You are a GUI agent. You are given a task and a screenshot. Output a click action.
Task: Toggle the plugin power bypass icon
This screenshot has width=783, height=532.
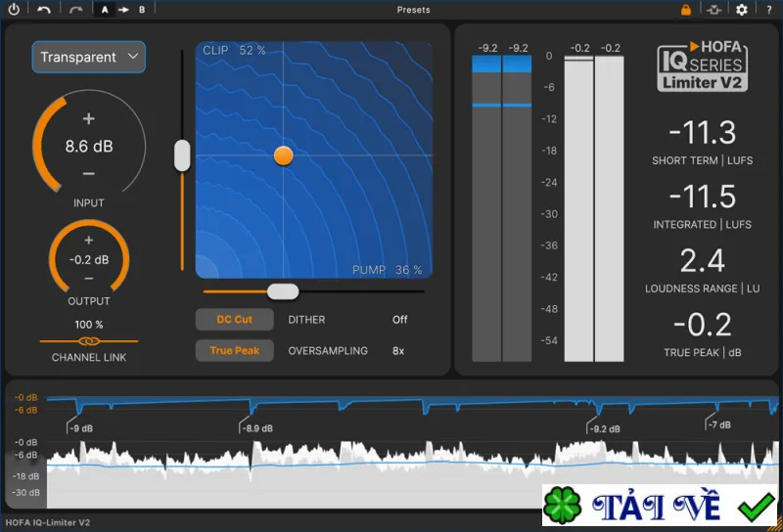pyautogui.click(x=14, y=9)
